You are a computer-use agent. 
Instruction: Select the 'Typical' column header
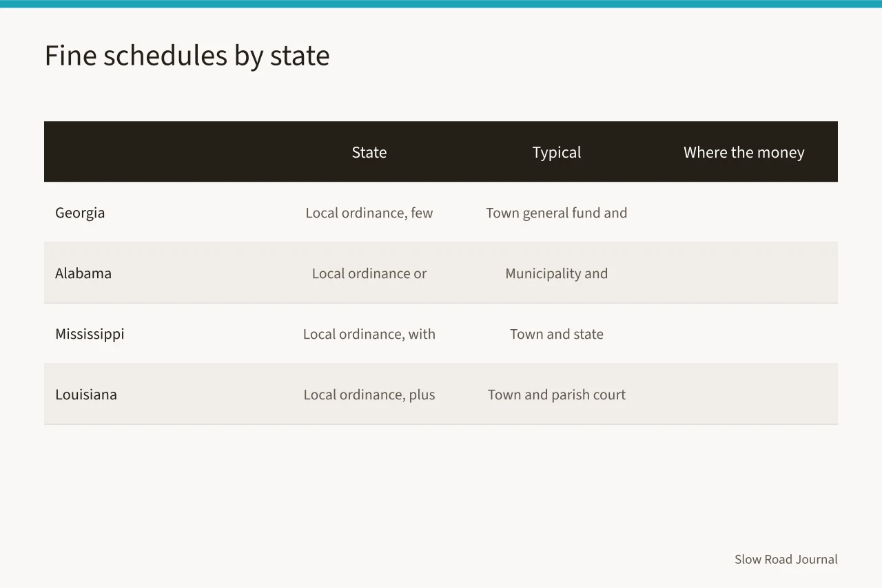(557, 152)
